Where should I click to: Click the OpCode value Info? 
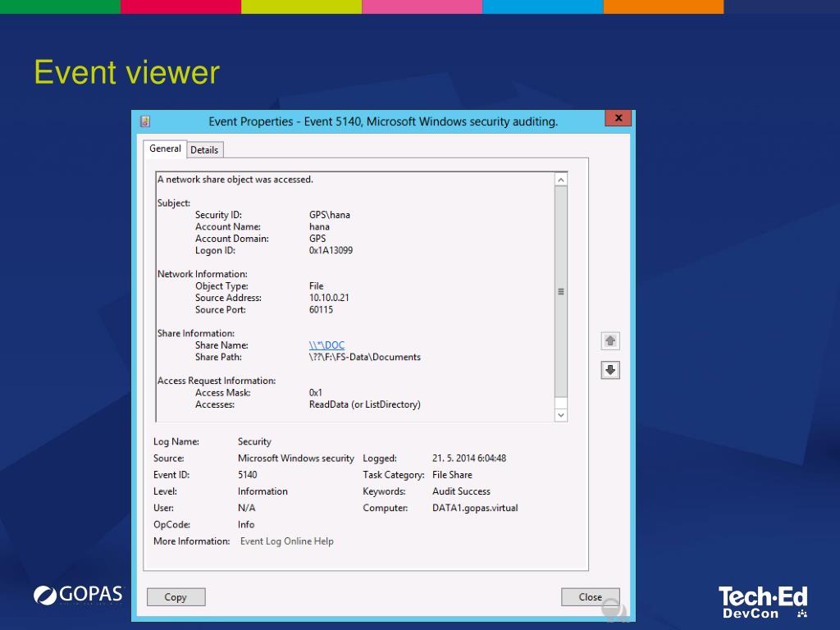[246, 524]
